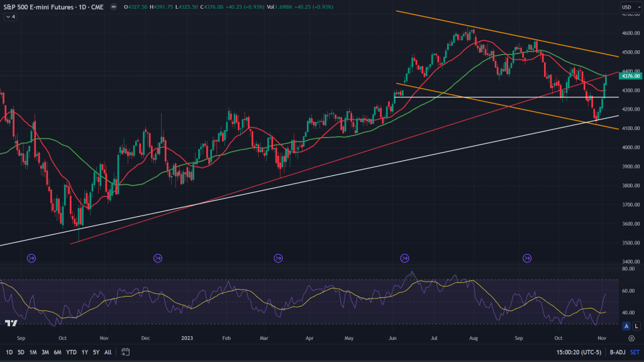This screenshot has width=644, height=362.
Task: Select the 6M time range
Action: [x=57, y=352]
